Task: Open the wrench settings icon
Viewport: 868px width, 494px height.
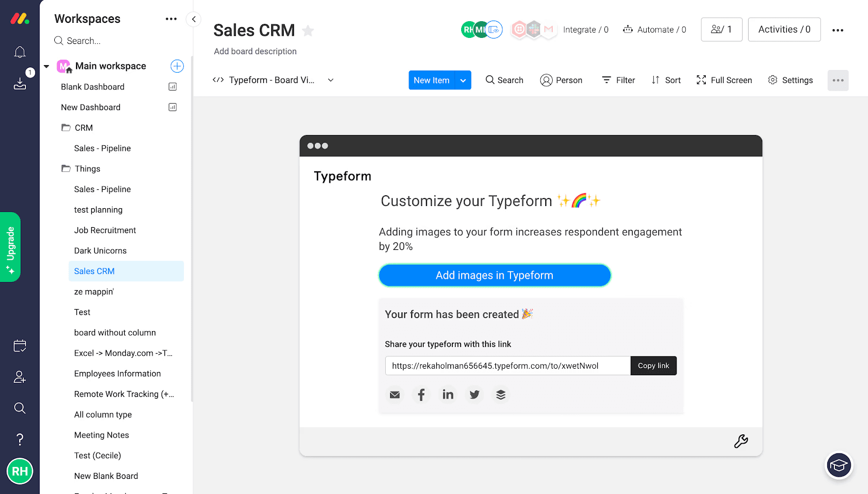Action: 741,441
